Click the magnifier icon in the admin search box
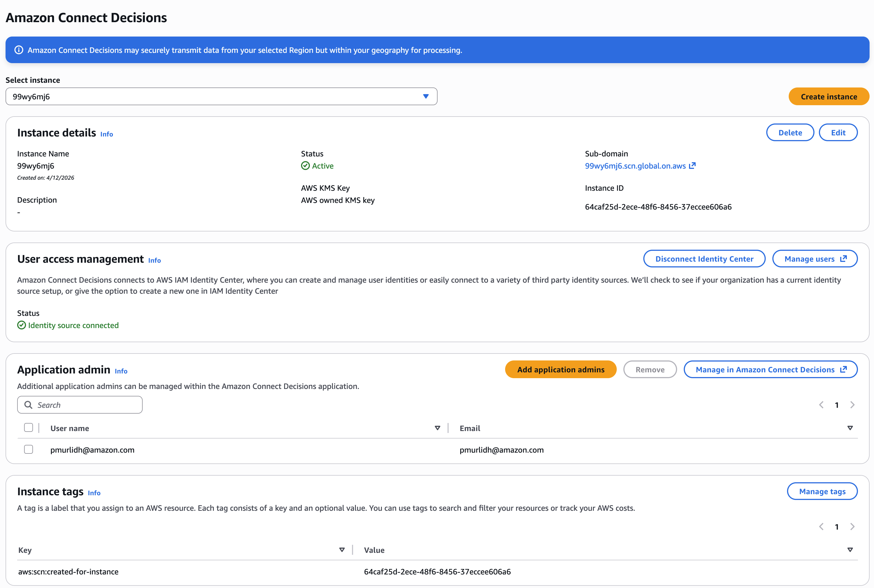Viewport: 874px width, 588px height. (x=29, y=405)
